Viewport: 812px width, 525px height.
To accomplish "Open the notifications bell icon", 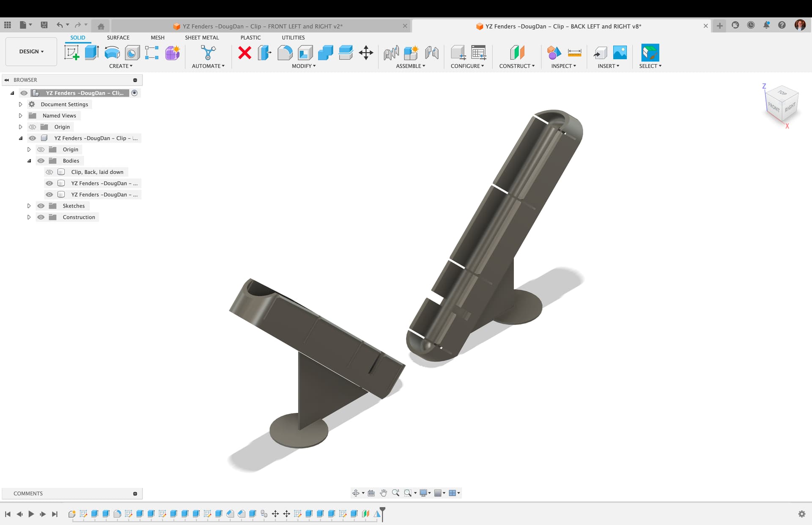I will point(766,25).
